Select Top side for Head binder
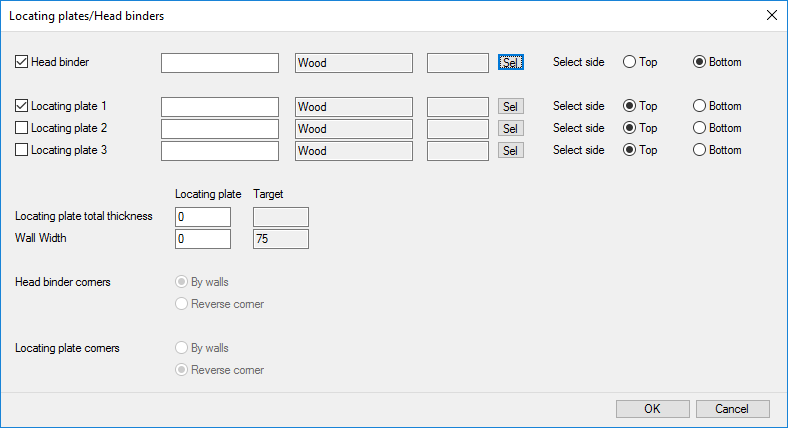The image size is (788, 428). [630, 62]
